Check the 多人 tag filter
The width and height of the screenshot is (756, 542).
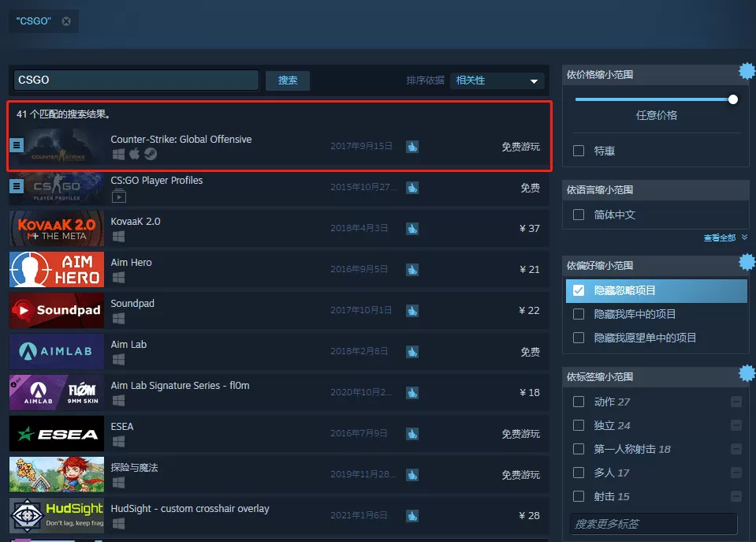[x=579, y=473]
